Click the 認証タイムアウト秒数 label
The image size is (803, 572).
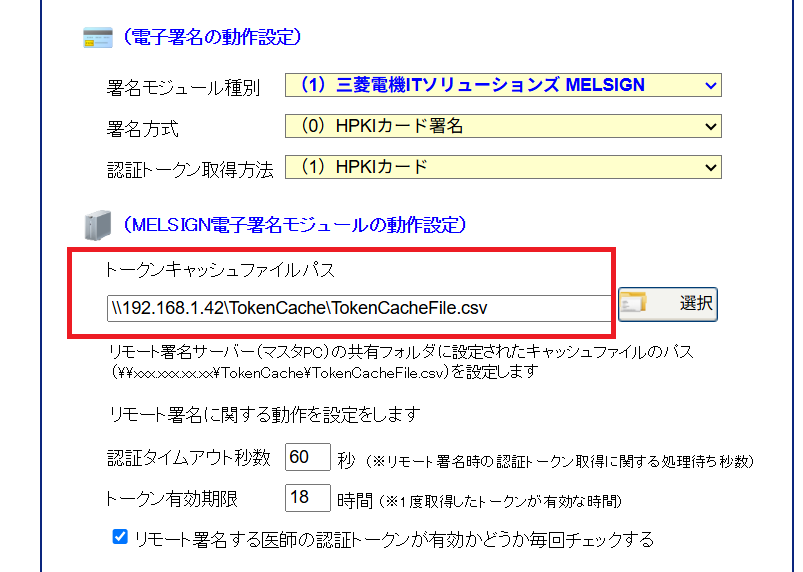coord(188,458)
